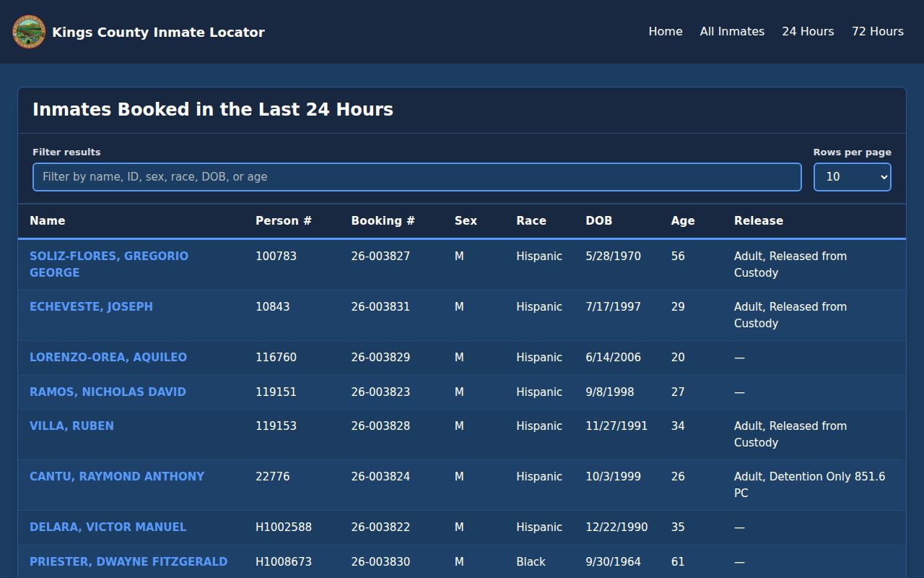Viewport: 924px width, 578px height.
Task: Select person number 10843
Action: coord(273,306)
